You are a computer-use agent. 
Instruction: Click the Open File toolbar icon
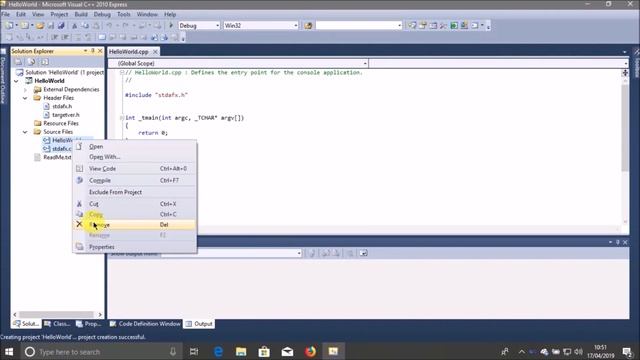pyautogui.click(x=40, y=25)
